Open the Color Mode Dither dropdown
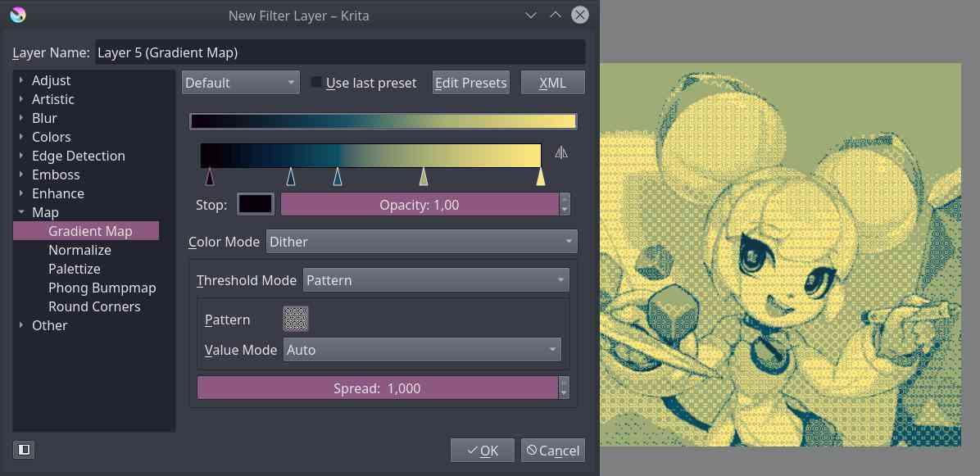The width and height of the screenshot is (980, 476). tap(422, 242)
